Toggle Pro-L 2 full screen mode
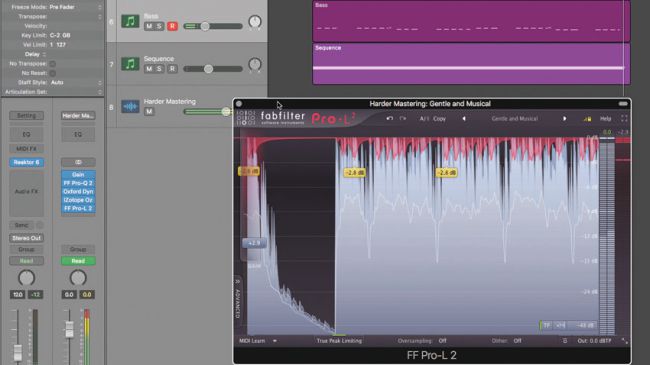The height and width of the screenshot is (365, 650). point(624,119)
